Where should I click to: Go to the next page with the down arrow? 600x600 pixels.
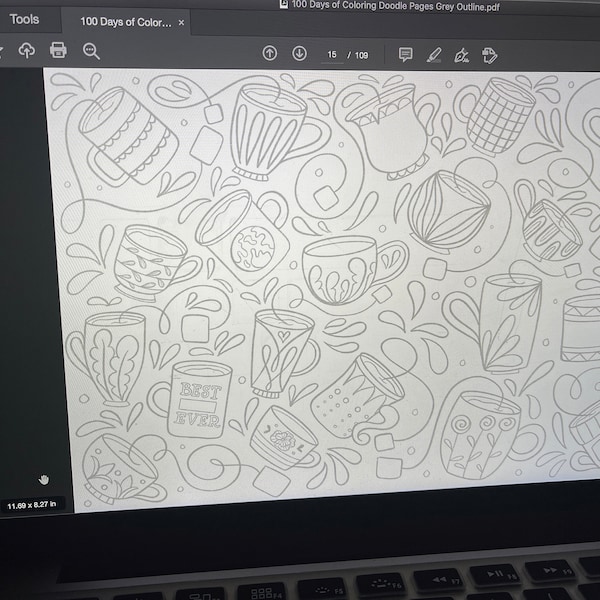[299, 53]
